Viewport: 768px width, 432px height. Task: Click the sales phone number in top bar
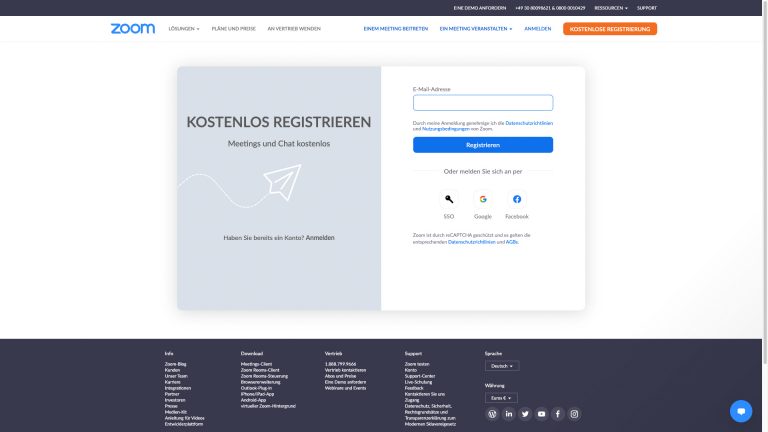[x=550, y=8]
